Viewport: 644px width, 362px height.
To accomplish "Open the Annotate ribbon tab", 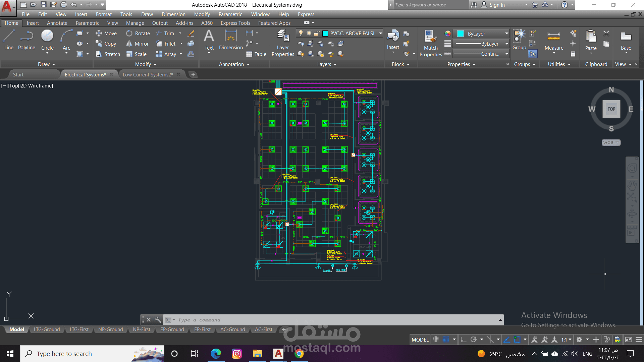I will 57,23.
